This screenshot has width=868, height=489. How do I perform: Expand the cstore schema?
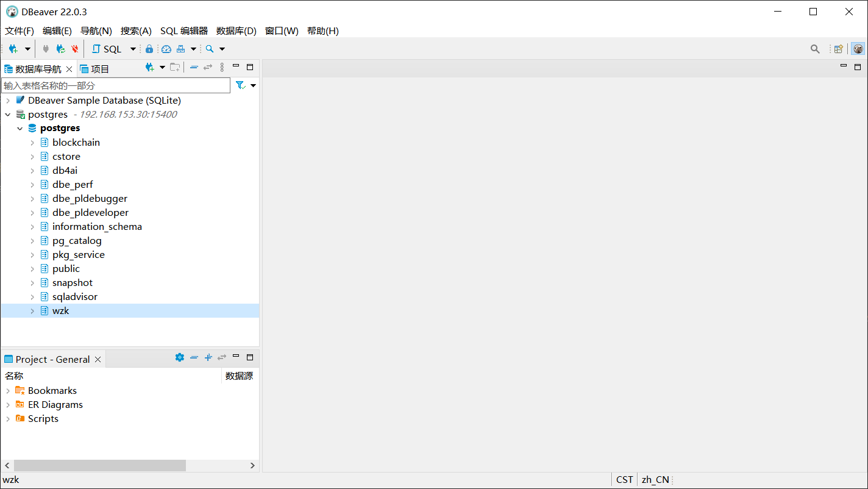tap(32, 157)
